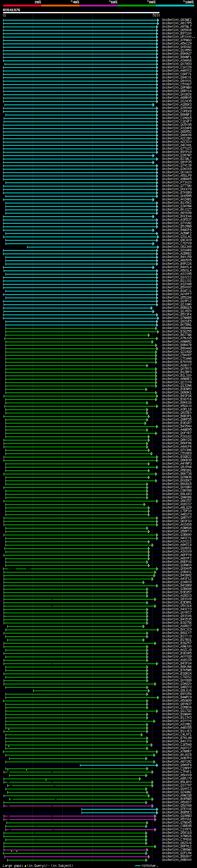Select the text UniRef100_Q3M7W7
The width and height of the screenshot is (197, 868).
click(177, 155)
